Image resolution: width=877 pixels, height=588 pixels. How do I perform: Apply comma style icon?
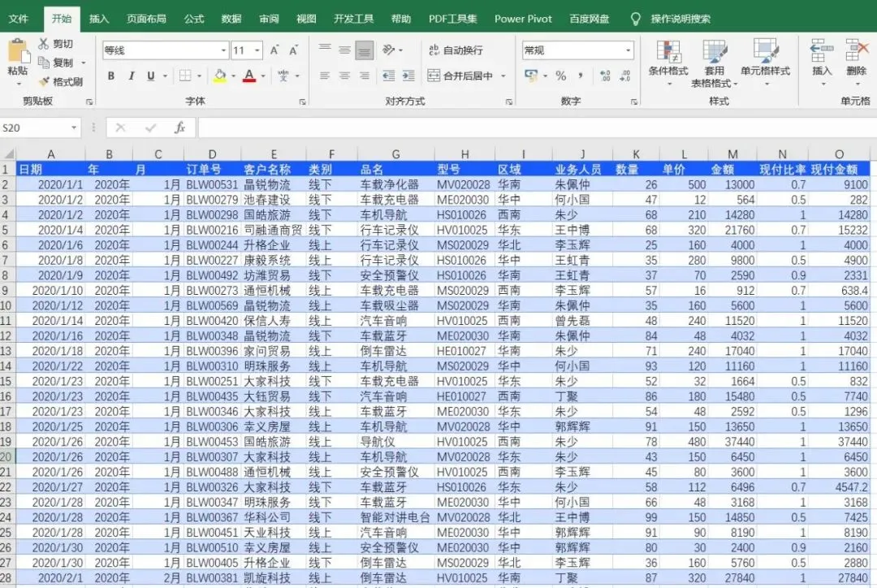click(x=581, y=76)
